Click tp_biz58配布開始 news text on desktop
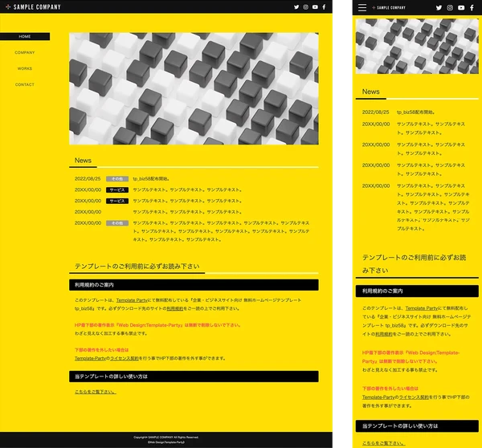This screenshot has height=448, width=482. click(151, 178)
